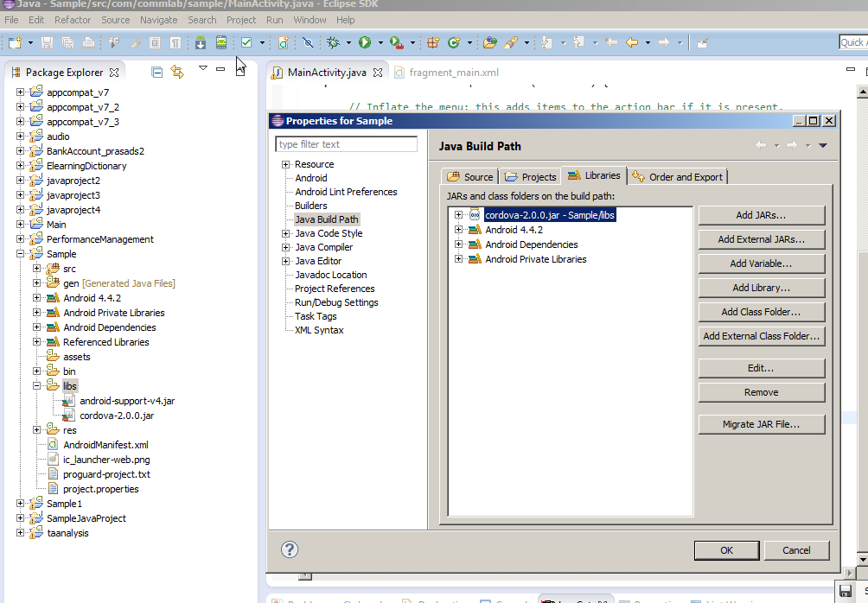
Task: Open Android SDK Manager toolbar icon
Action: [201, 42]
